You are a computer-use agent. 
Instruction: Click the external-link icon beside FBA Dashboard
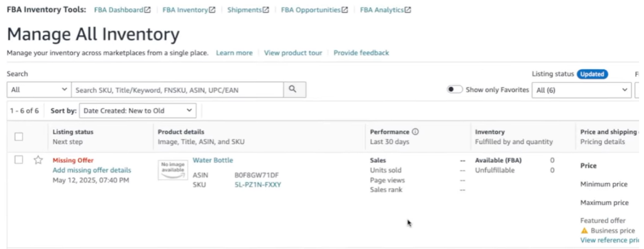(147, 10)
